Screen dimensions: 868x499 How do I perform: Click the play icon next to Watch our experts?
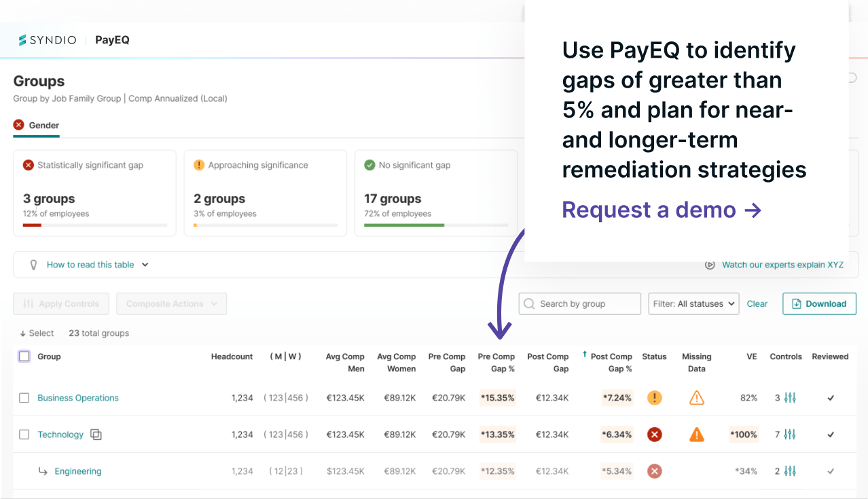click(x=710, y=265)
